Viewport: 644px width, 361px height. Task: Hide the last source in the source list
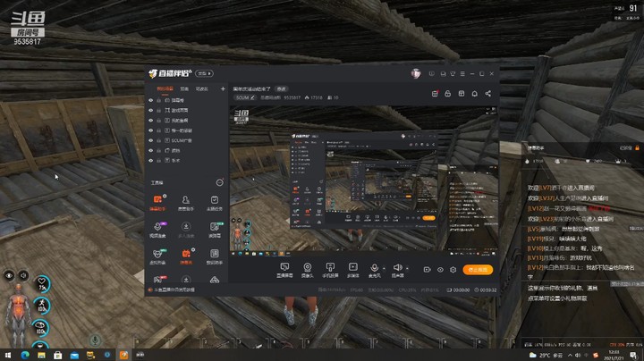pyautogui.click(x=151, y=161)
